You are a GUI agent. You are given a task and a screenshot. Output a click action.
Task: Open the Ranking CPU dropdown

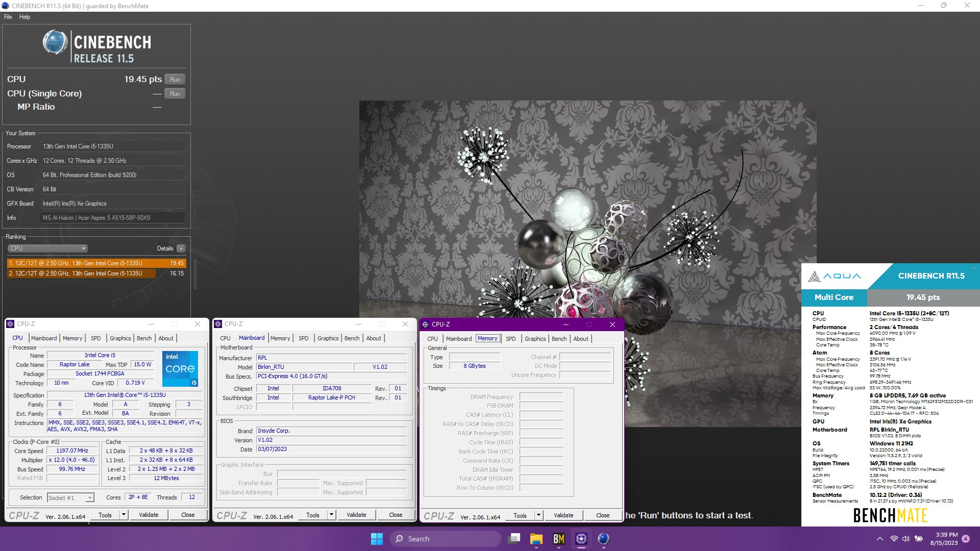click(x=47, y=248)
